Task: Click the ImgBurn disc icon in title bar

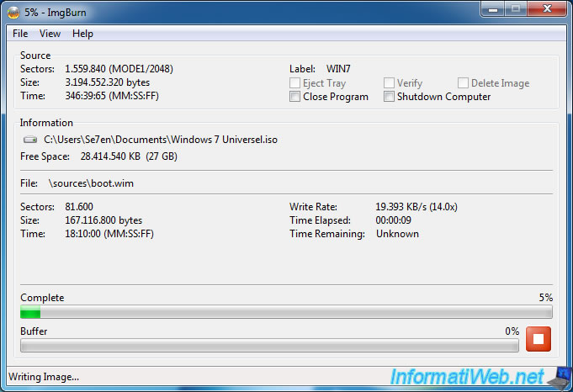Action: click(14, 11)
